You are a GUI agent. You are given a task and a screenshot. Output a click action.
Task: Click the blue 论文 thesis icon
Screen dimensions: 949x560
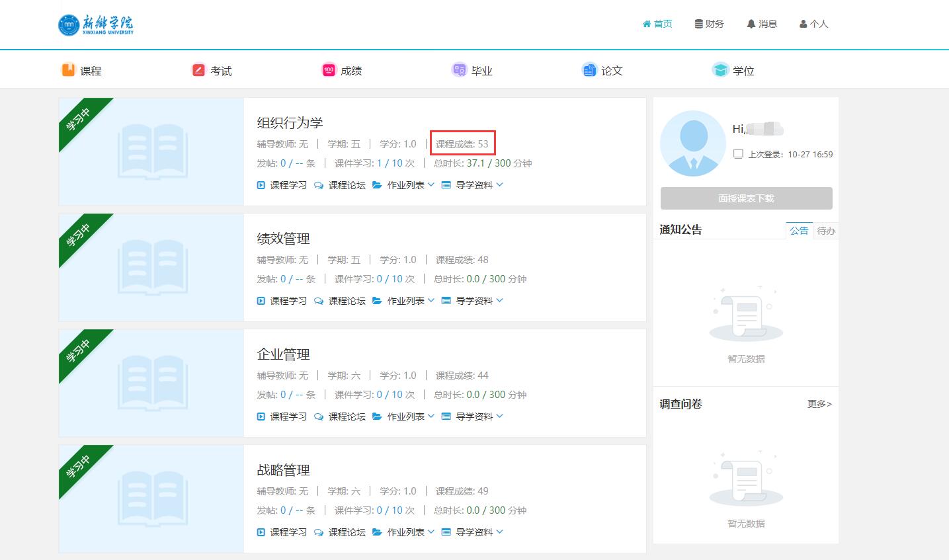[589, 70]
